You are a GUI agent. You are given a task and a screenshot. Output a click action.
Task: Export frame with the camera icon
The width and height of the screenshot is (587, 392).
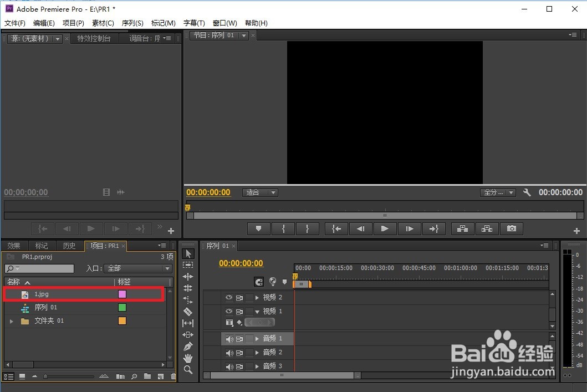[x=512, y=228]
